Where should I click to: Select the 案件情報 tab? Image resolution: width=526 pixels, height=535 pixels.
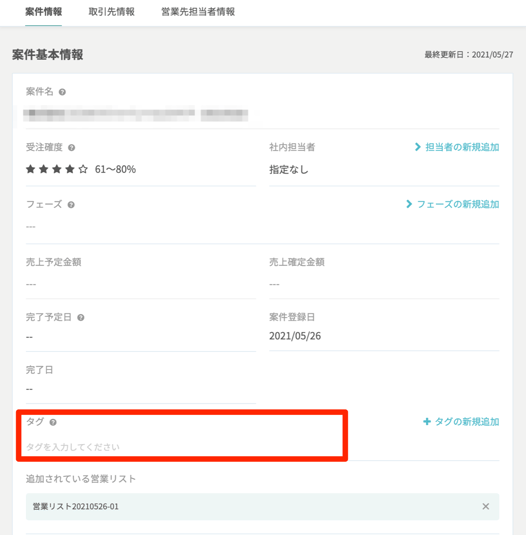[43, 12]
